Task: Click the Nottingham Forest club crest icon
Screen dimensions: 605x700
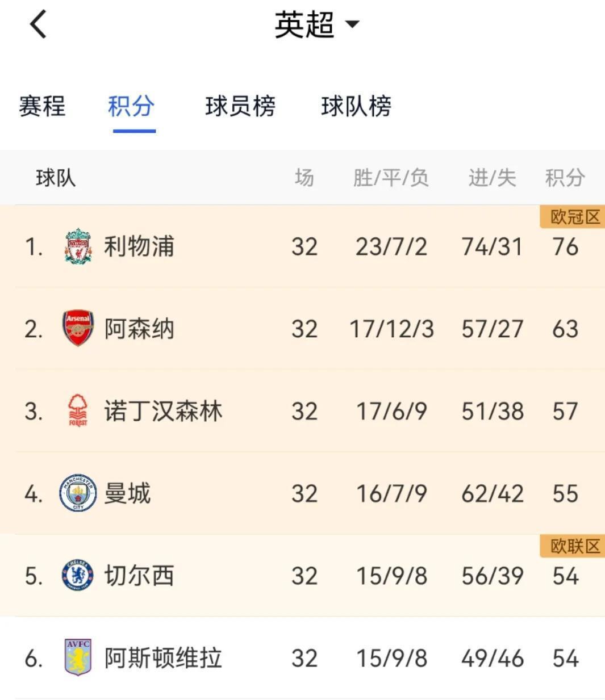Action: pyautogui.click(x=78, y=410)
